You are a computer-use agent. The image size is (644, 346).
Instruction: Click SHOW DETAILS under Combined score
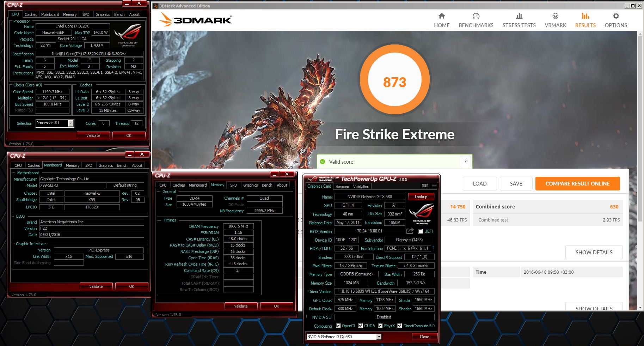(x=594, y=252)
